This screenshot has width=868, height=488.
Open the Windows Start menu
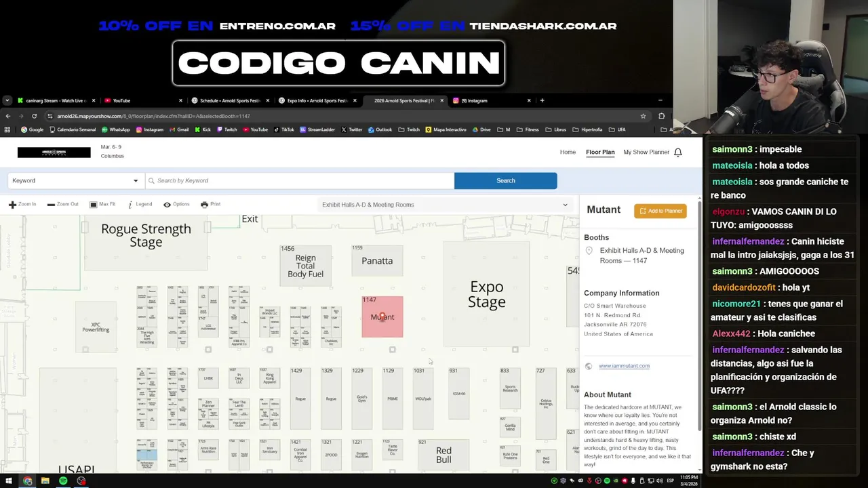click(8, 481)
